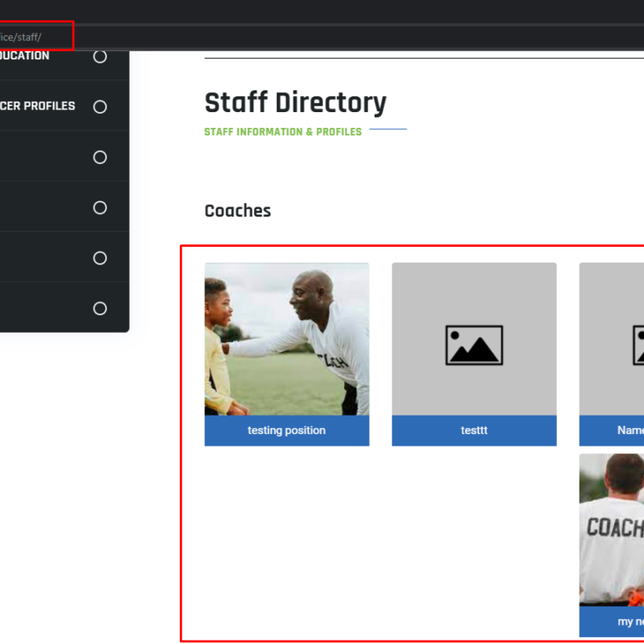Viewport: 644px width, 644px height.
Task: Open the COACH shirt back photo card
Action: pos(611,529)
